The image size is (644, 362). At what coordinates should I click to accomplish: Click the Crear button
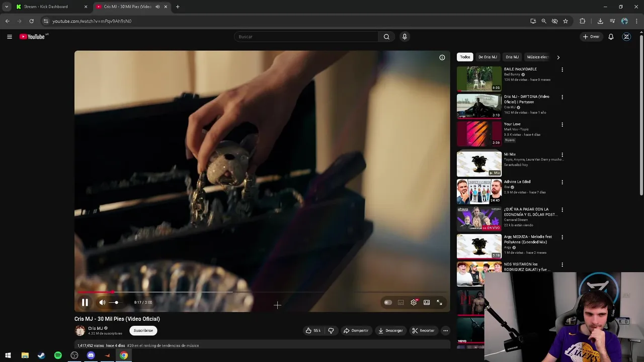[591, 37]
